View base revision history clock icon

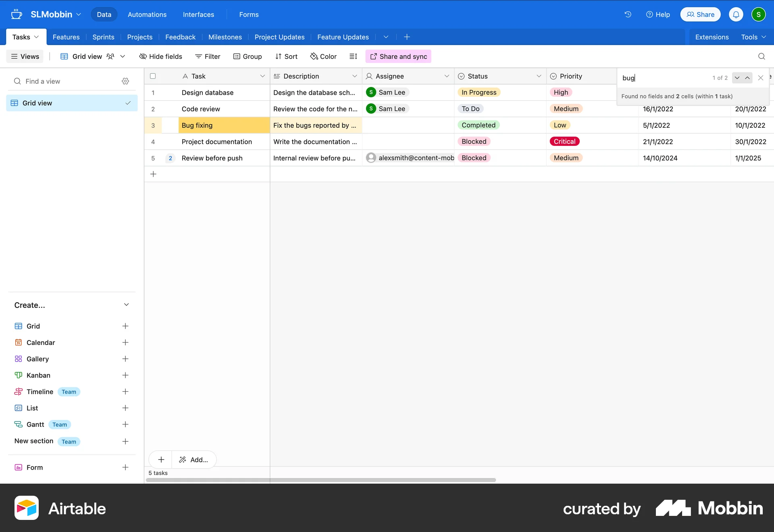(x=628, y=15)
